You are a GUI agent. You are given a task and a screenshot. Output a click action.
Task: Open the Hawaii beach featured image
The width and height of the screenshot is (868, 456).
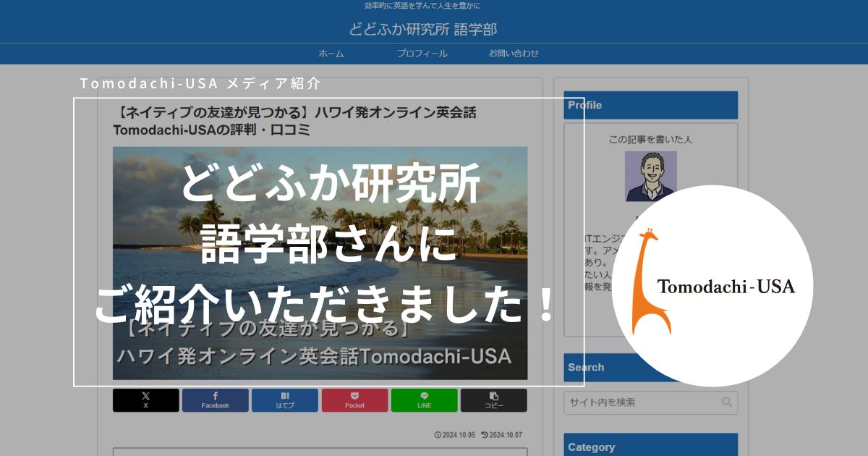320,263
